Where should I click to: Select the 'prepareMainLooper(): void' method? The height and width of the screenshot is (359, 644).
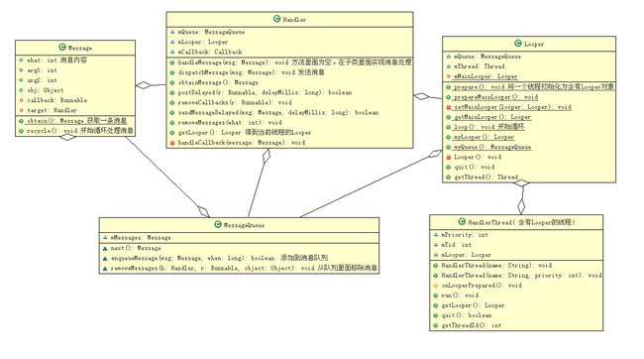(495, 97)
